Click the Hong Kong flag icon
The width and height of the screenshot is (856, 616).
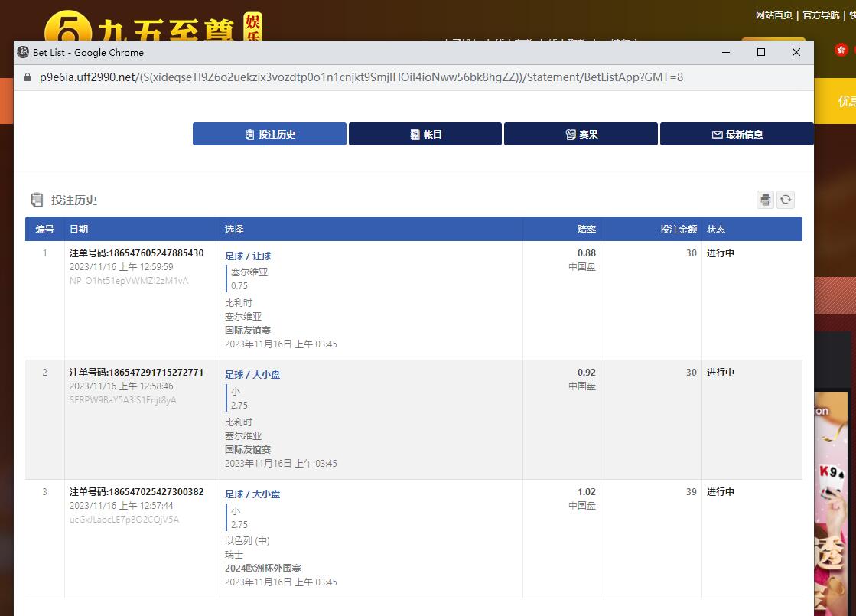(841, 50)
